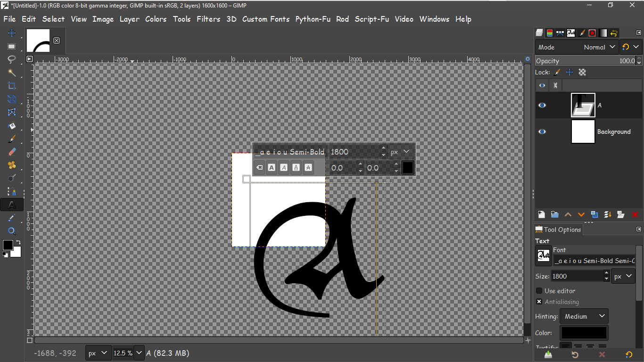Toggle lock alpha channel
The width and height of the screenshot is (644, 362).
[582, 72]
